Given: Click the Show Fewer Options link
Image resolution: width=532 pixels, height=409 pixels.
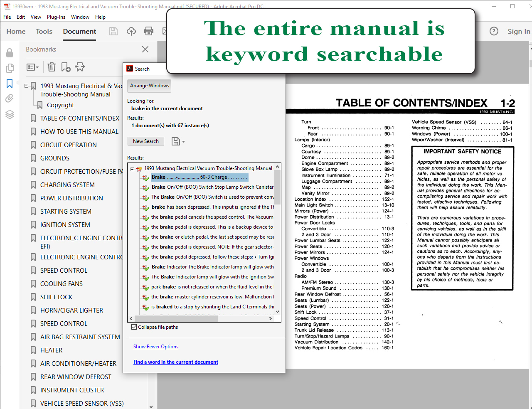Looking at the screenshot, I should coord(156,347).
